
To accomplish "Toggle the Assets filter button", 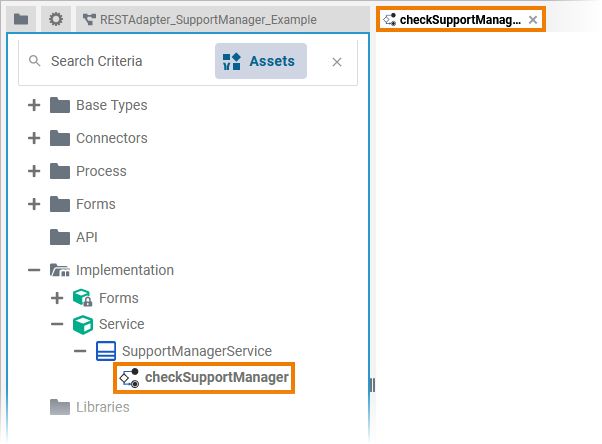I will pyautogui.click(x=261, y=61).
